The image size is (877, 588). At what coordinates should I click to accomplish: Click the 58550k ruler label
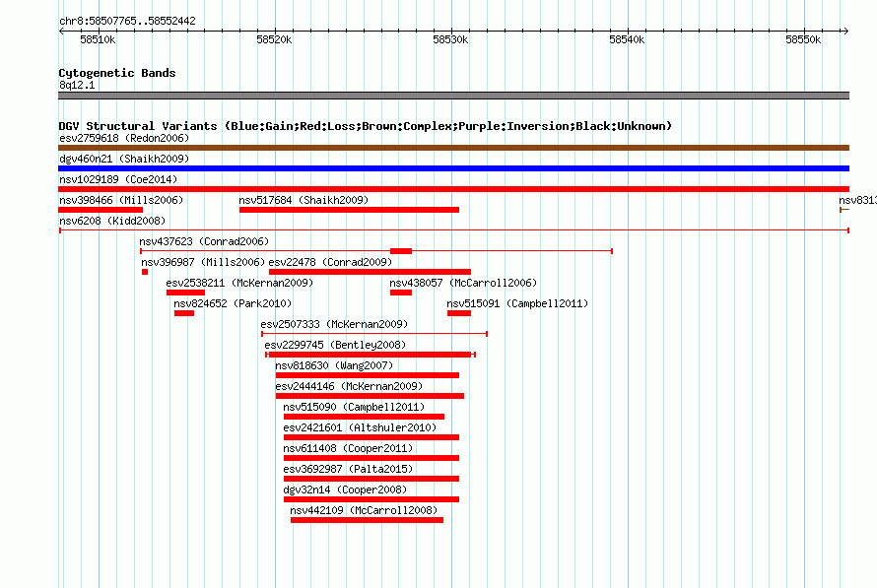803,39
